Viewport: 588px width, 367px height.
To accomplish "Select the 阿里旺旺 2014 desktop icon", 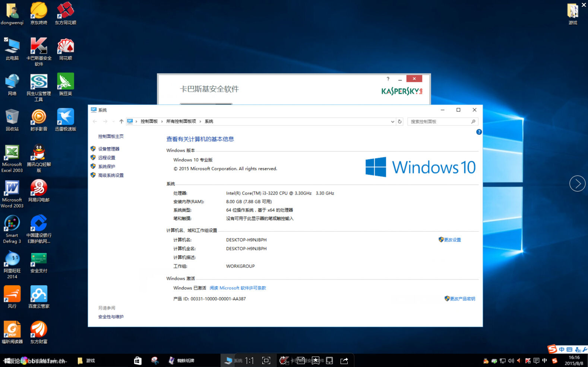I will coord(12,264).
